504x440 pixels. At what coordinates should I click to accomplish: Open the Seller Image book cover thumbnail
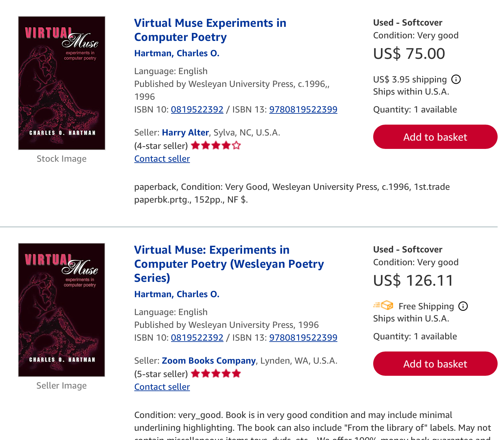coord(62,310)
